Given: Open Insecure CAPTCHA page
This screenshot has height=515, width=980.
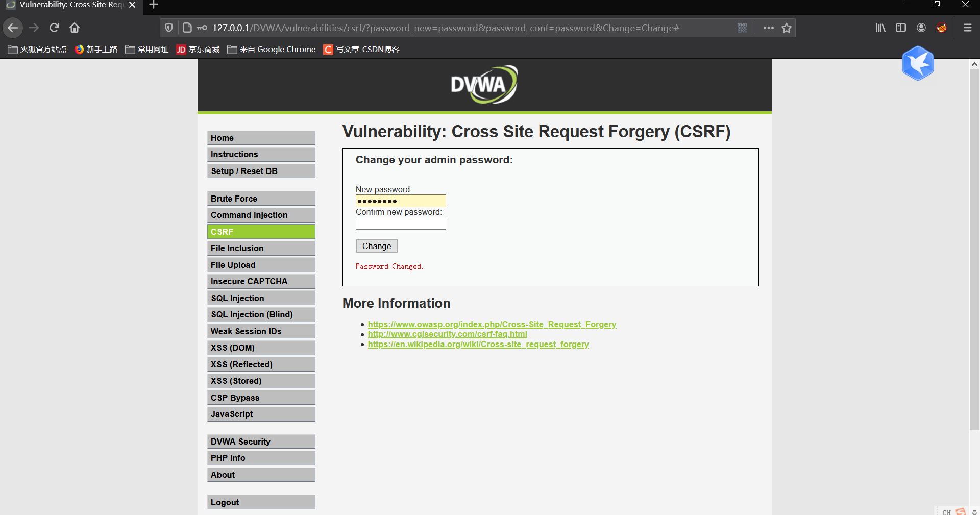Looking at the screenshot, I should (261, 281).
